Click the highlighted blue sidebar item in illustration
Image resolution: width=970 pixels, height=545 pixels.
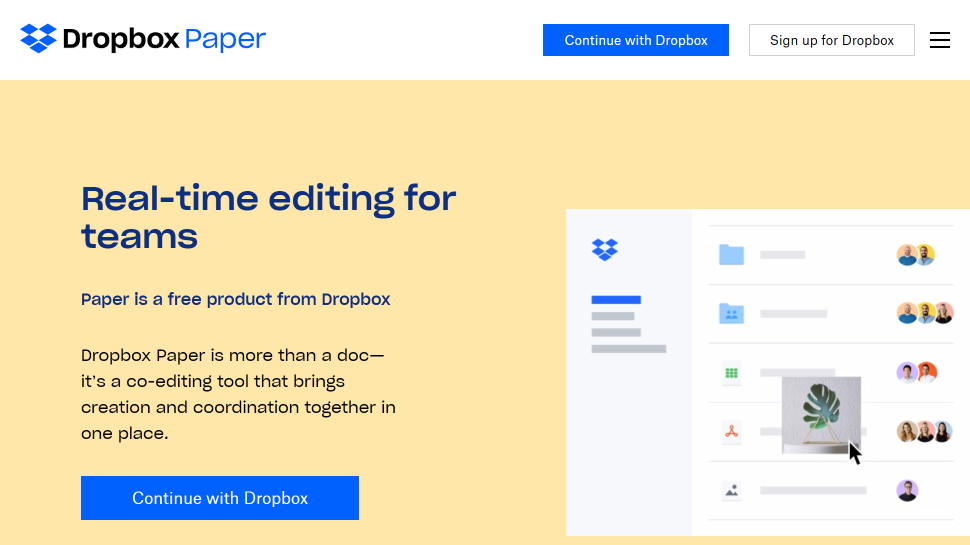coord(616,300)
